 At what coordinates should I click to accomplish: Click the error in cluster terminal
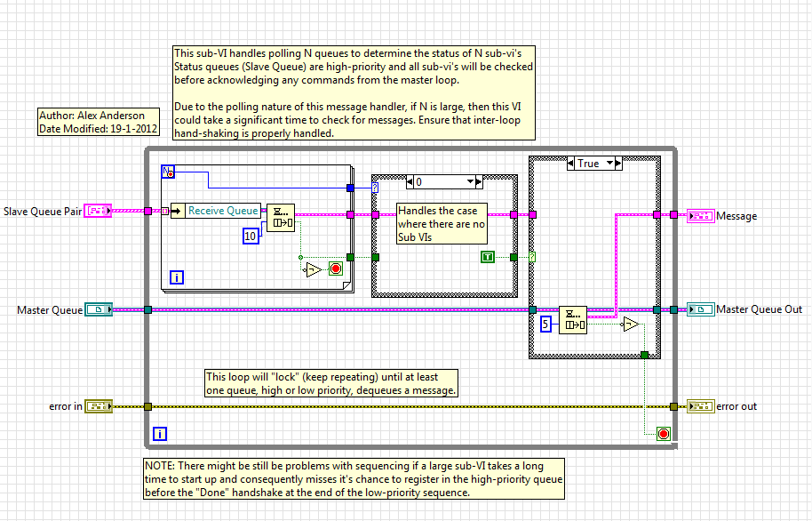click(98, 406)
